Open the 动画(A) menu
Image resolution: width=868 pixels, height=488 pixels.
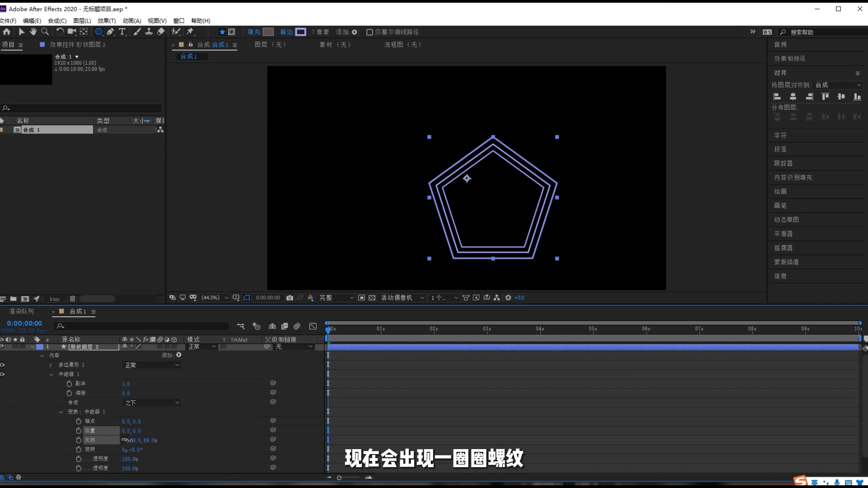pos(132,21)
